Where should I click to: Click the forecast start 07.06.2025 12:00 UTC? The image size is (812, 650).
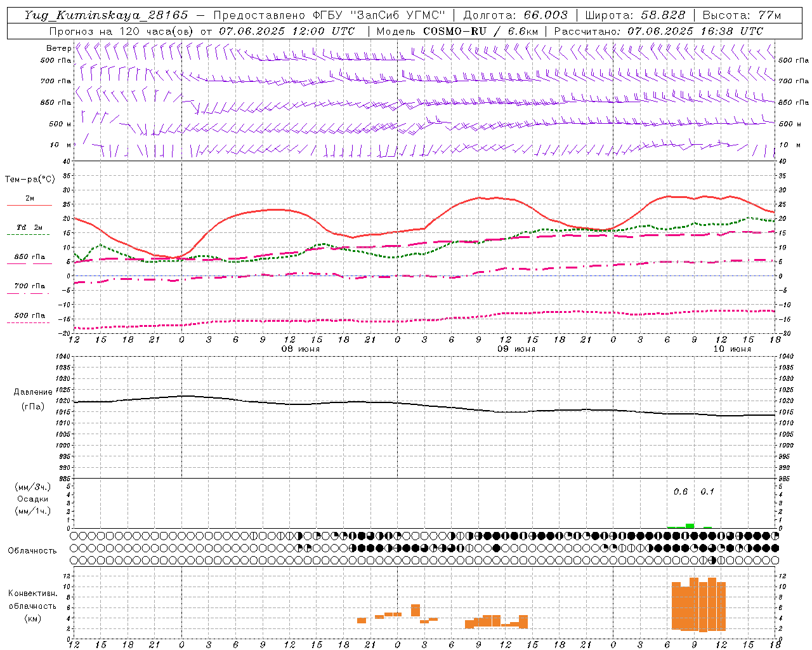tap(287, 31)
